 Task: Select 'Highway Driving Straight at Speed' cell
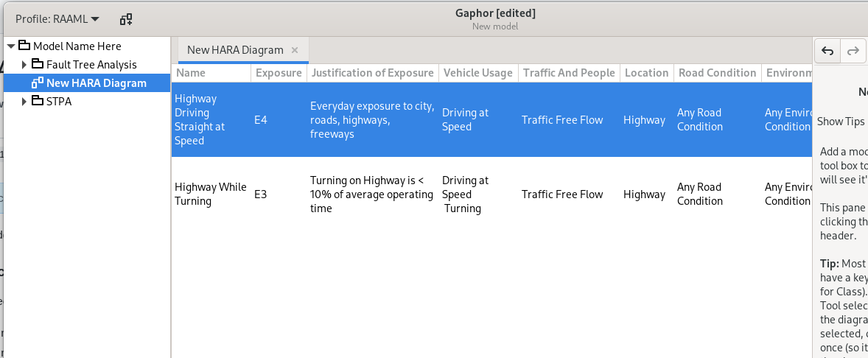point(211,119)
